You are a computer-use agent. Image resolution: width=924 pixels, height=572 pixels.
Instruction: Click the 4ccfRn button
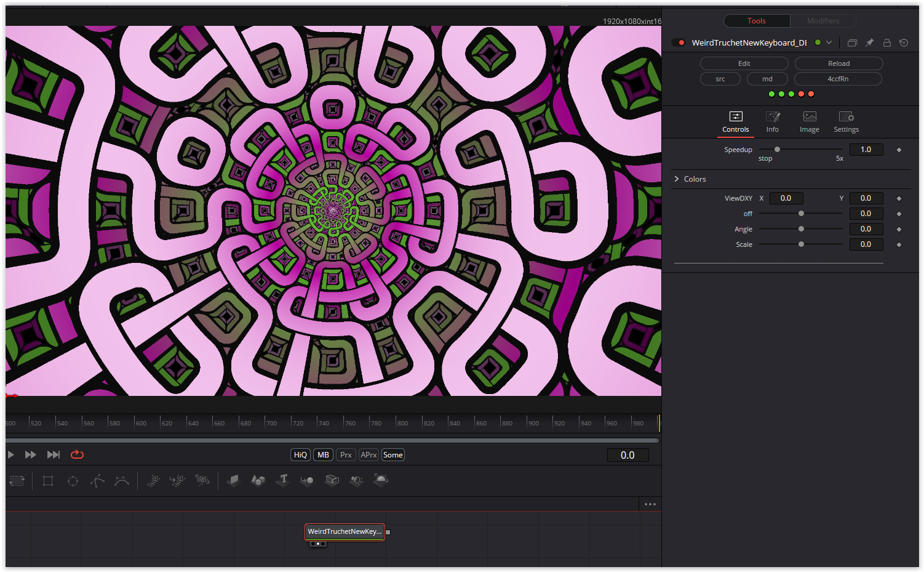838,79
